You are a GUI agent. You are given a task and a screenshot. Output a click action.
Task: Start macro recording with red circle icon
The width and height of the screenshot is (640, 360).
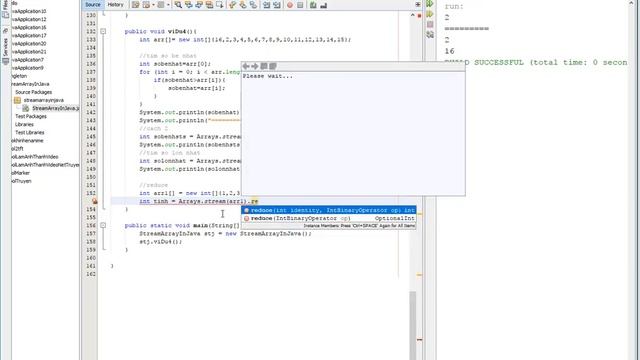(x=290, y=5)
